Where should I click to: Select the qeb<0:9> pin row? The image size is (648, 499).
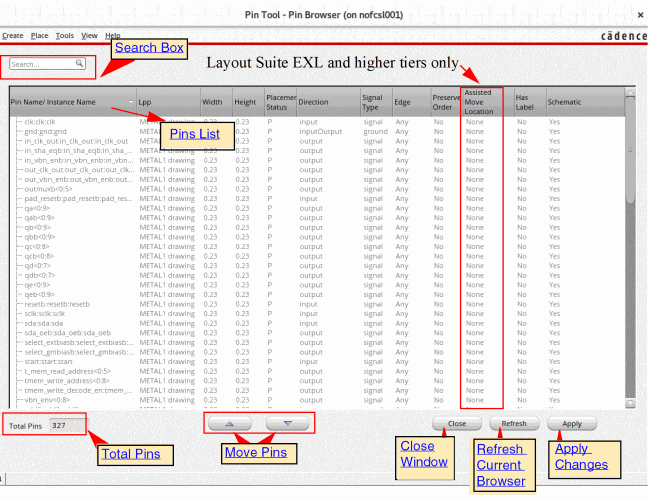(x=317, y=294)
